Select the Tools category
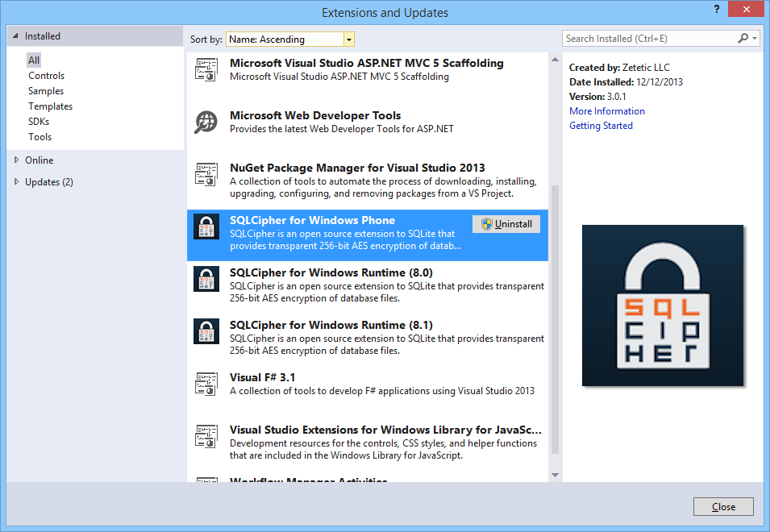The height and width of the screenshot is (532, 770). tap(40, 137)
